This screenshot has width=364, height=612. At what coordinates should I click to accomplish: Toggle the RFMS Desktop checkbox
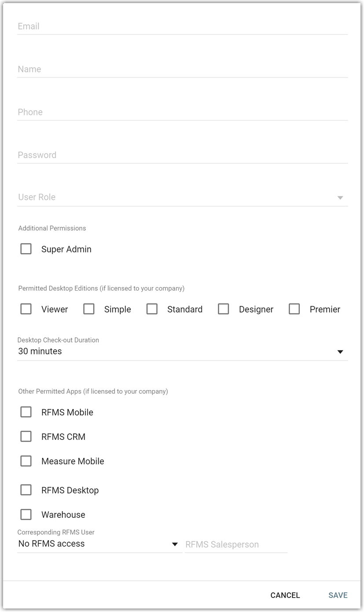pos(26,490)
